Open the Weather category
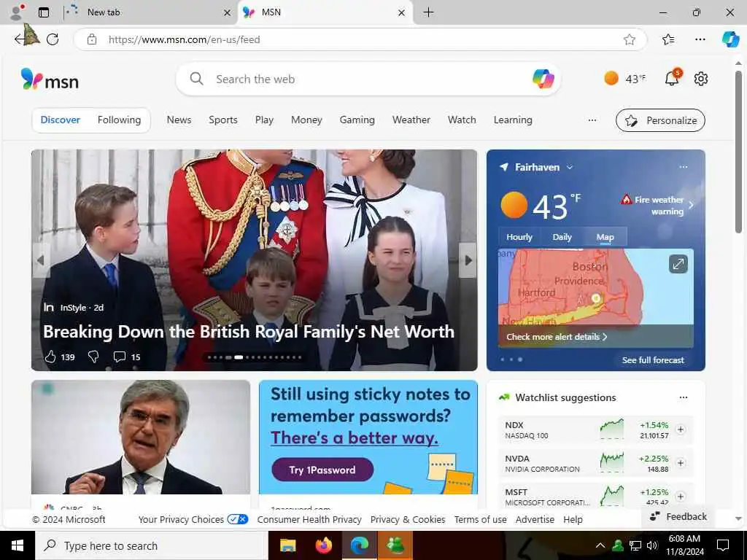Viewport: 747px width, 560px height. (x=411, y=120)
